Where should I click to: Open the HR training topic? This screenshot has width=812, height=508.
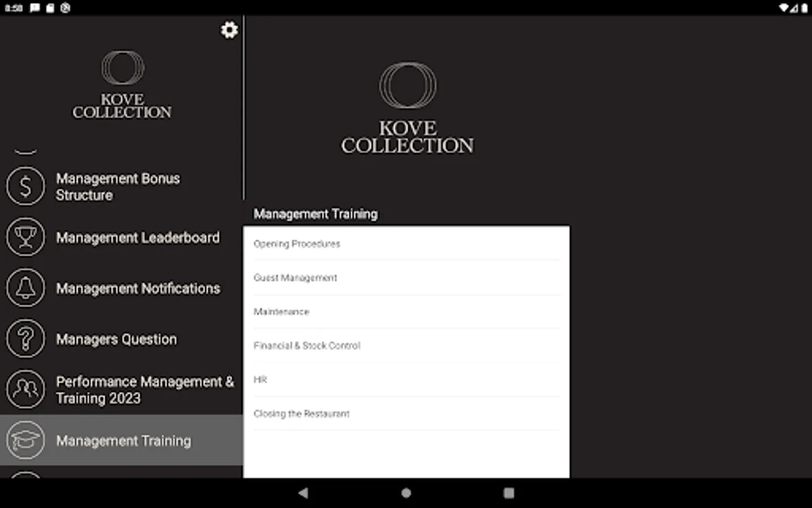click(x=407, y=379)
